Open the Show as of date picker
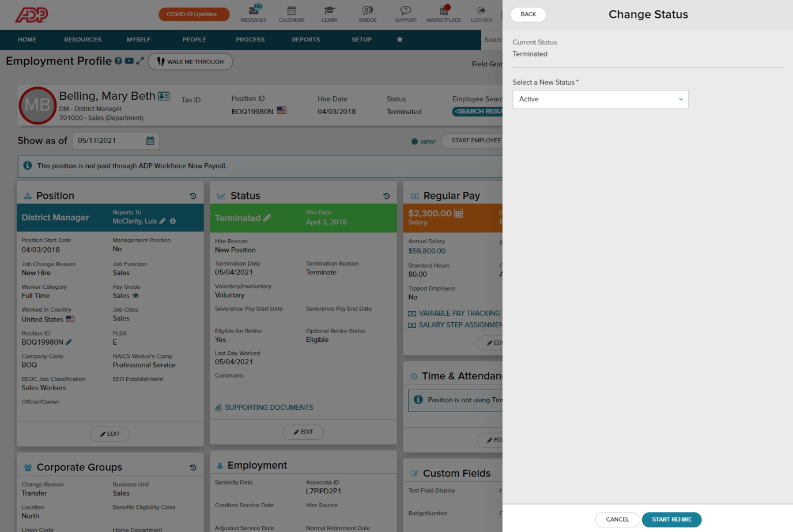793x532 pixels. point(150,140)
